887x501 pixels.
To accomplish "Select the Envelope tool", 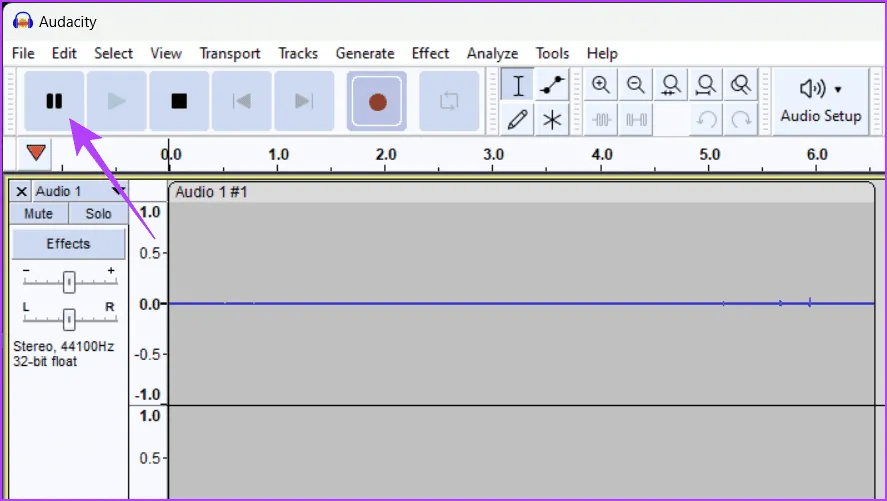I will tap(550, 86).
